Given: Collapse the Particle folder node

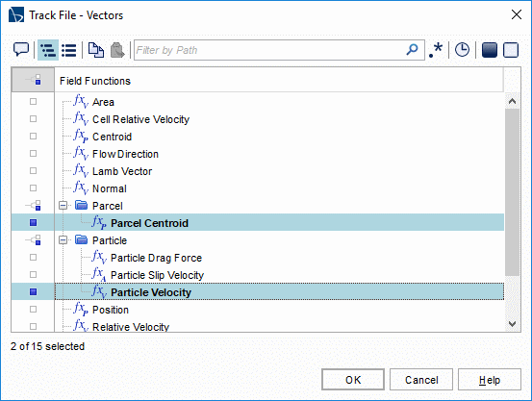Looking at the screenshot, I should pos(63,240).
